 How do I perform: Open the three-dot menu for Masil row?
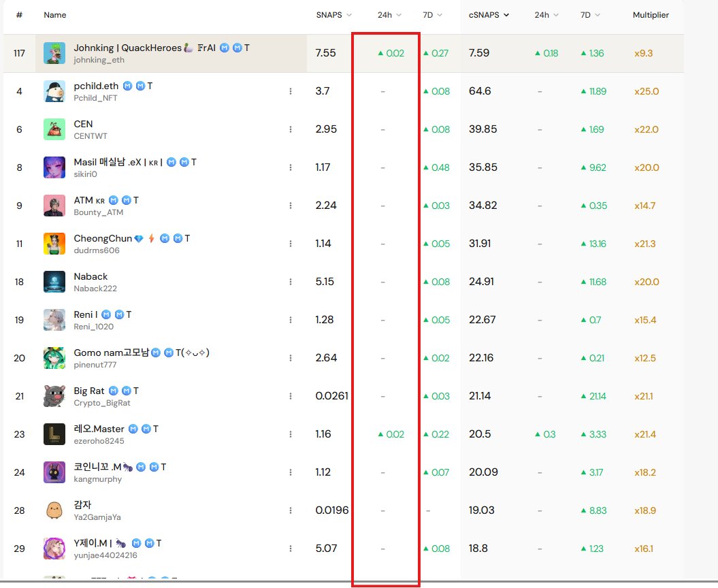[x=291, y=167]
